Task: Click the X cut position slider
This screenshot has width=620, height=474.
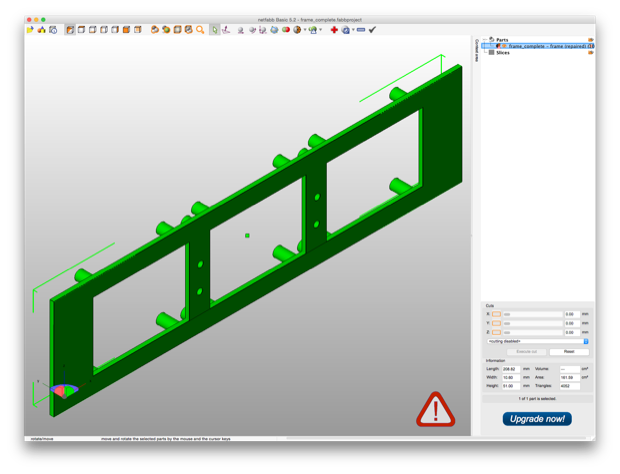Action: [x=533, y=314]
